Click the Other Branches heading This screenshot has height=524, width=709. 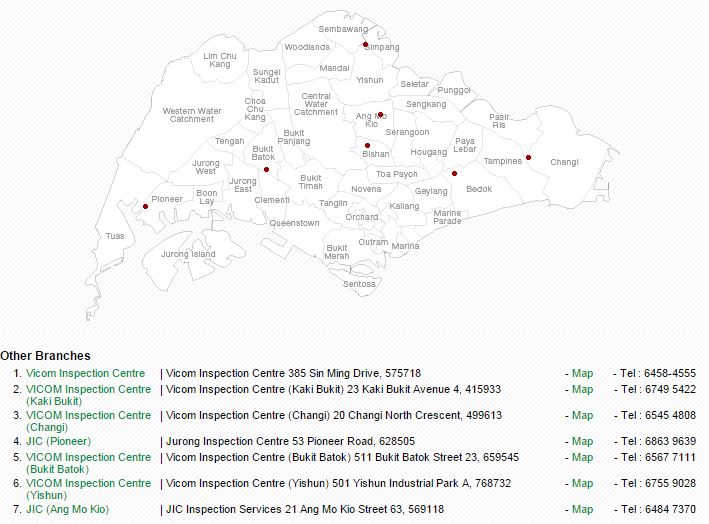(x=45, y=356)
